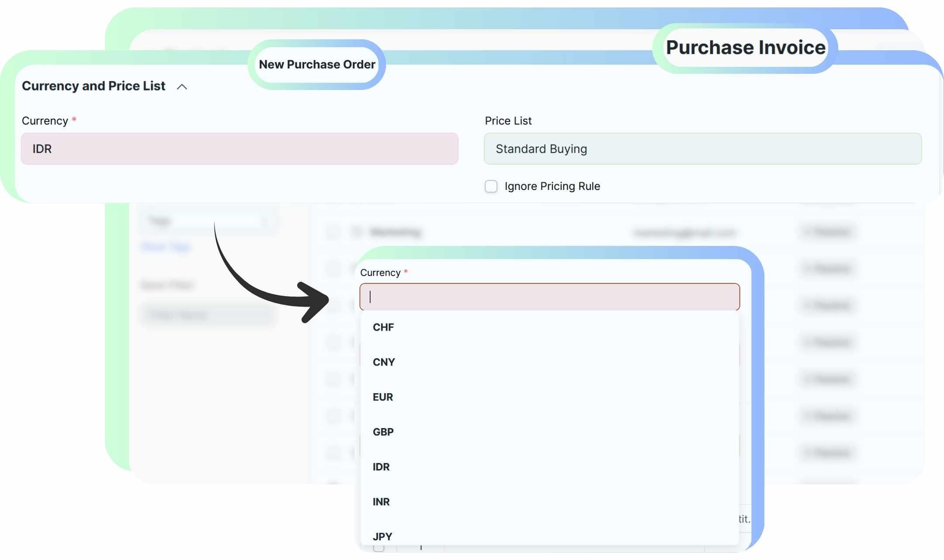Choose the IDR option in the dropdown list

point(381,467)
